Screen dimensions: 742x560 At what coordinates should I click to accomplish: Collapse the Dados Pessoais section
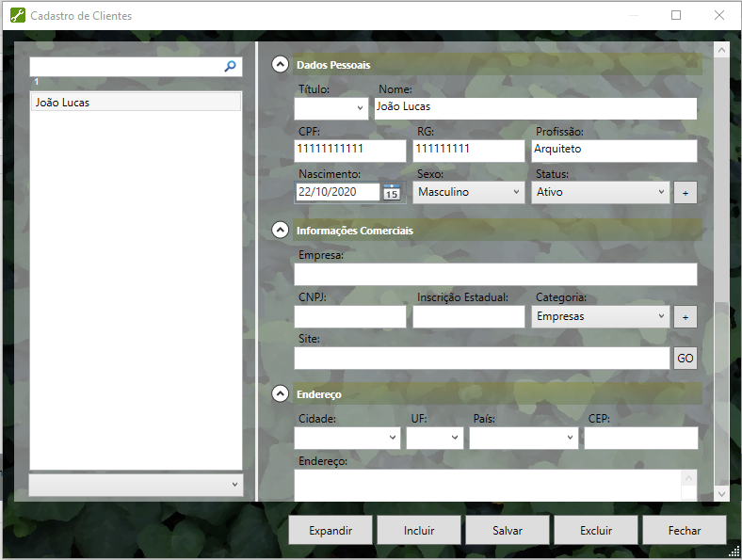click(280, 65)
